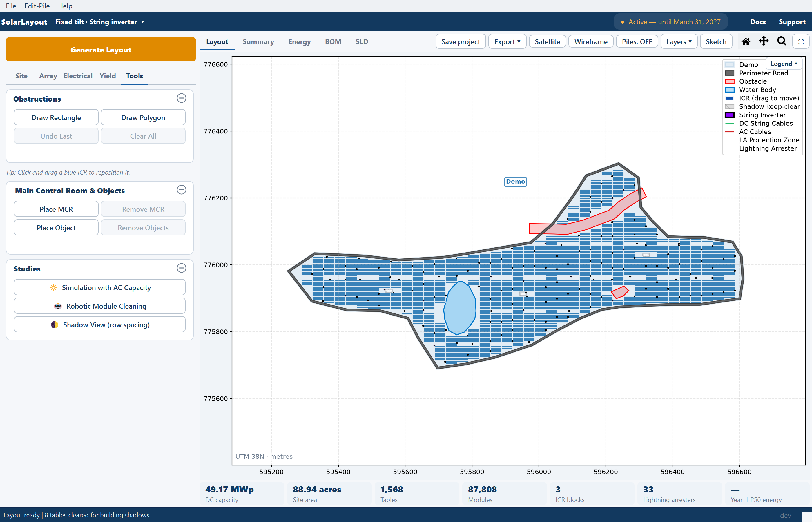Click the 88.94 acres site area card
Image resolution: width=812 pixels, height=522 pixels.
(329, 494)
